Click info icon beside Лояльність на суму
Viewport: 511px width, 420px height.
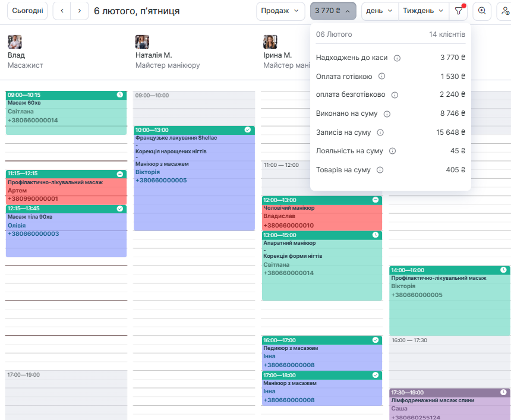click(x=392, y=151)
